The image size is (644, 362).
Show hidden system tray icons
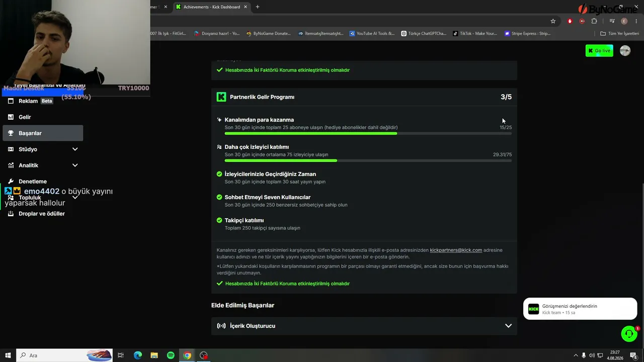pos(576,355)
